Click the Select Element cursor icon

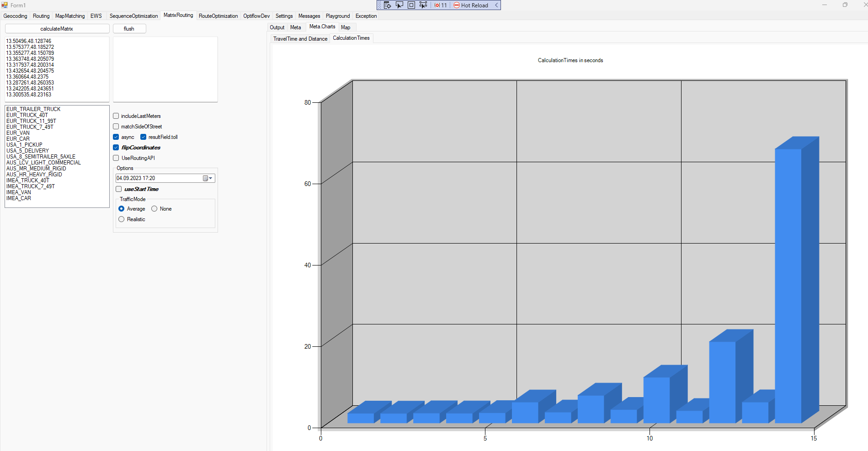(399, 5)
